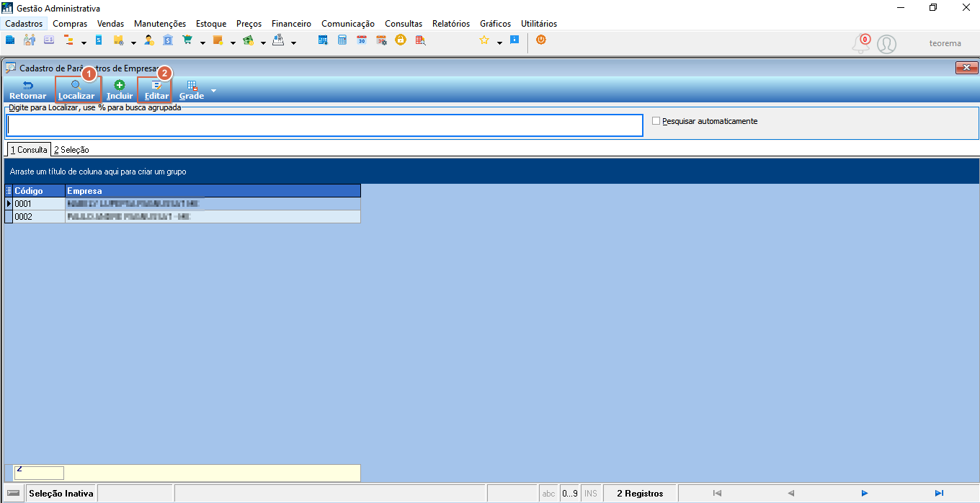Enable Pesquisar automaticamente checkbox

[x=656, y=121]
